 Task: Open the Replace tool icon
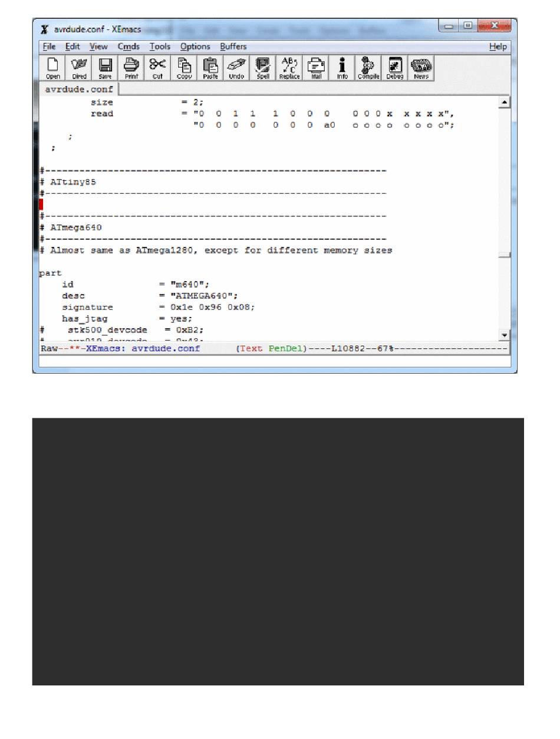(289, 68)
